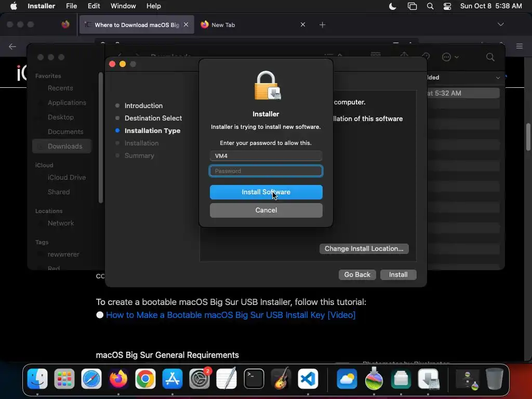Click Destination Select step in Installer
532x399 pixels.
pyautogui.click(x=153, y=118)
